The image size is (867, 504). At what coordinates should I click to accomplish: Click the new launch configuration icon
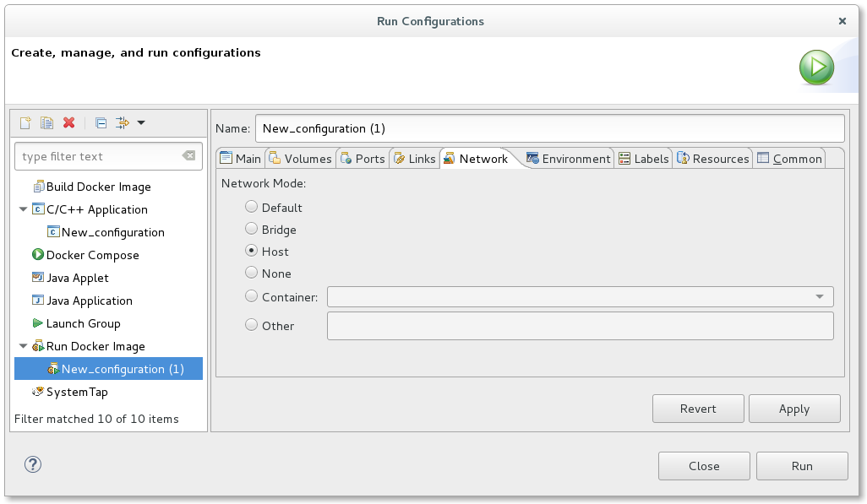click(x=25, y=123)
